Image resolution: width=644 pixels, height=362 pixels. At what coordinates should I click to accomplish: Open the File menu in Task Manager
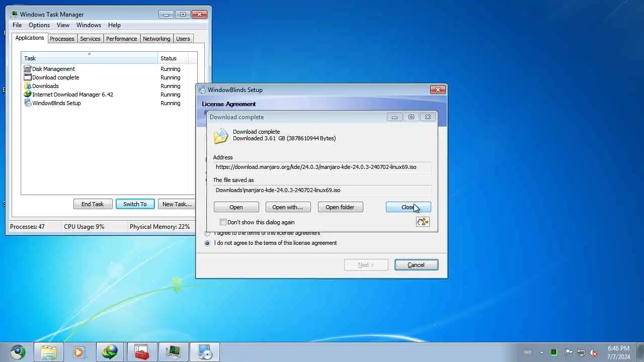coord(17,25)
